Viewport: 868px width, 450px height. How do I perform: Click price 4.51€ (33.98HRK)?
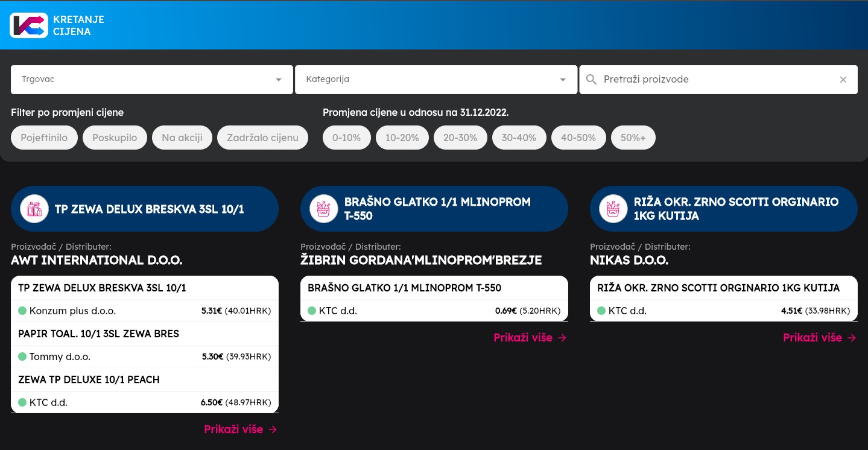tap(816, 311)
